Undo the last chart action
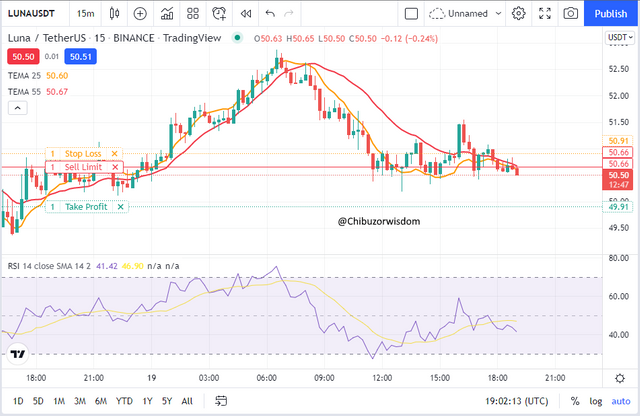This screenshot has height=416, width=640. (x=270, y=13)
